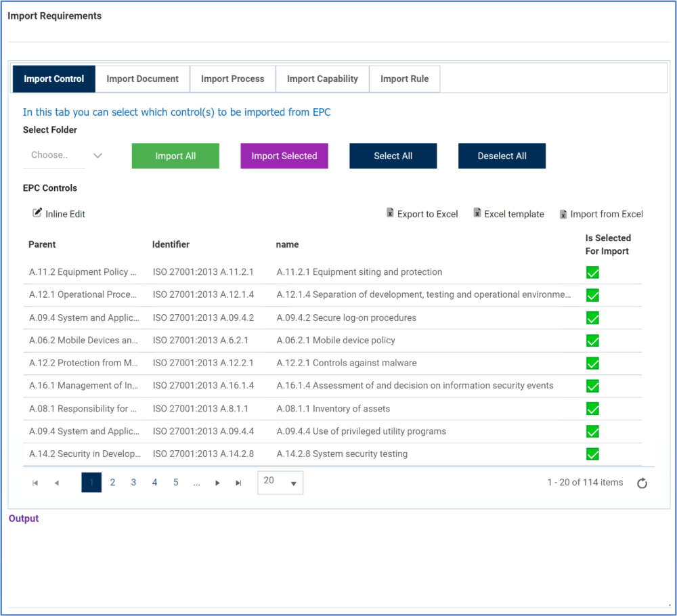Screen dimensions: 677x616
Task: Uncheck import for A.6.2.1 Mobile device policy
Action: pos(592,340)
